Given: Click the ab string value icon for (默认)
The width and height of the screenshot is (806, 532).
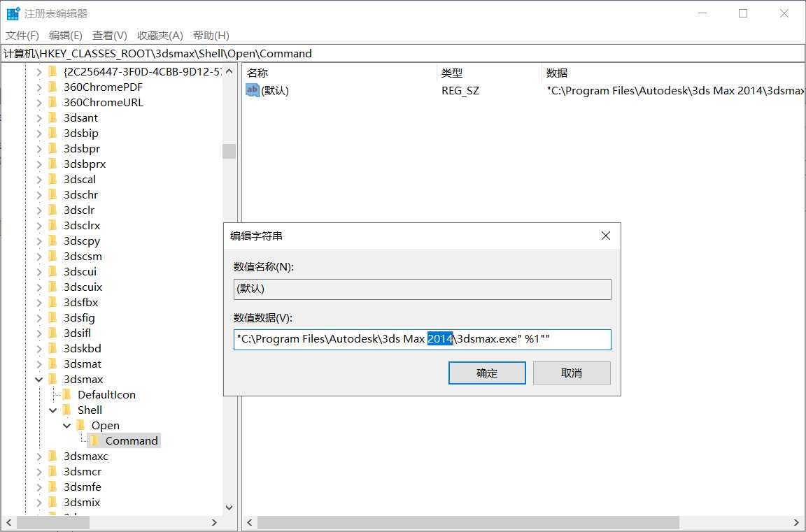Looking at the screenshot, I should pyautogui.click(x=253, y=90).
